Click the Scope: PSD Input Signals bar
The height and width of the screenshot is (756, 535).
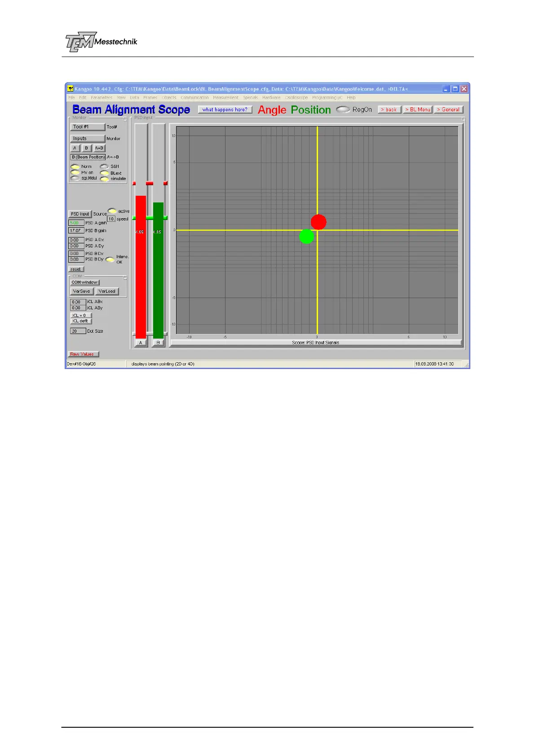click(x=316, y=343)
